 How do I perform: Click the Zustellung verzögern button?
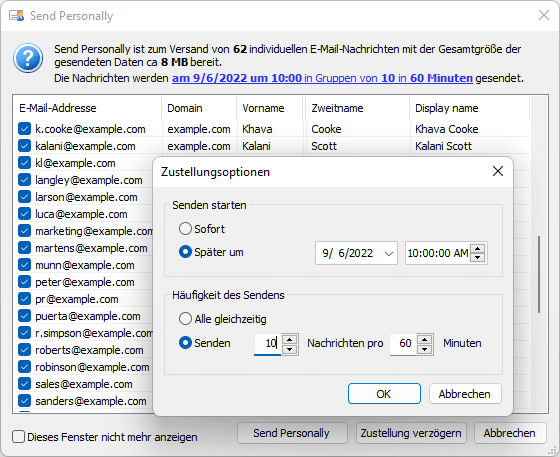pos(411,433)
